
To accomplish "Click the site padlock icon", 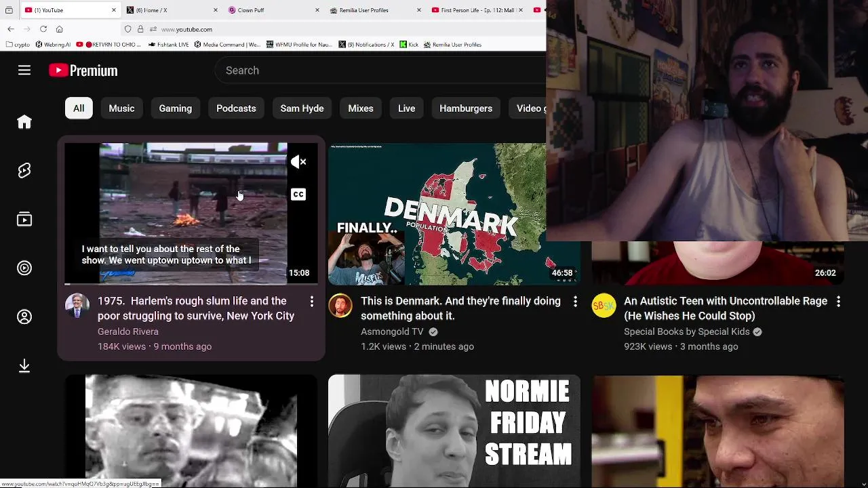I will 140,29.
